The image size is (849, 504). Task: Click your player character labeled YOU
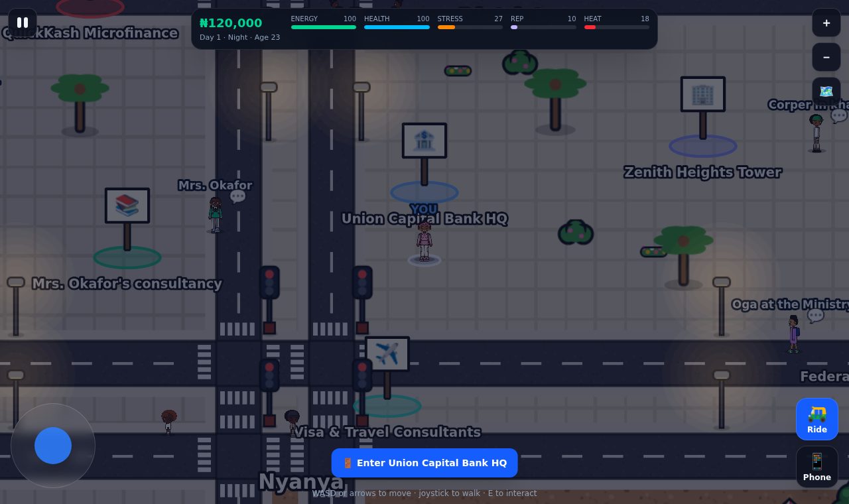coord(424,241)
